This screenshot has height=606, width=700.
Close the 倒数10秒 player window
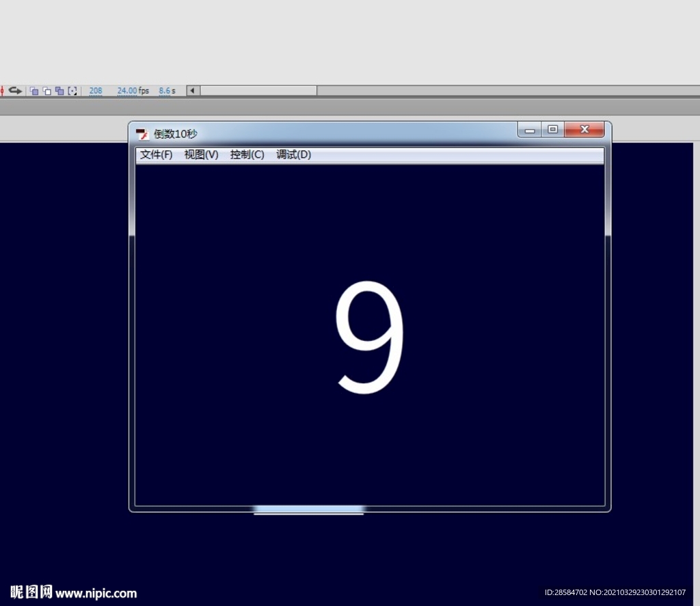point(584,129)
